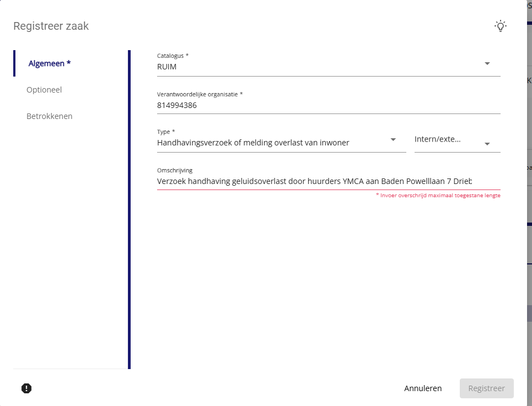
Task: Open the Betrokkenen tab
Action: tap(50, 116)
